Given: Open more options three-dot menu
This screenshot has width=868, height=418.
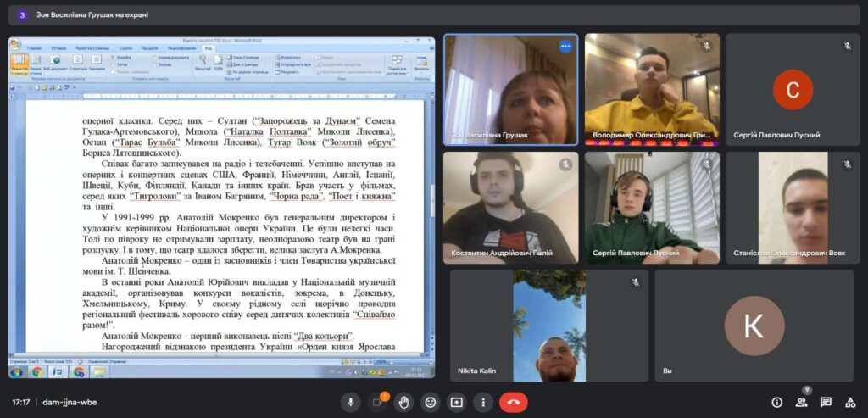Looking at the screenshot, I should click(483, 402).
